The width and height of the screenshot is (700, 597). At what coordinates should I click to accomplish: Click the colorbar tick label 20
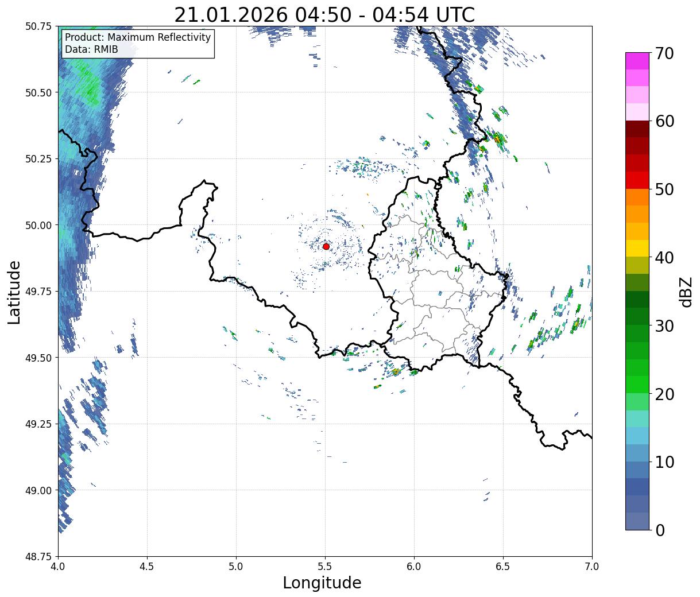pos(664,394)
